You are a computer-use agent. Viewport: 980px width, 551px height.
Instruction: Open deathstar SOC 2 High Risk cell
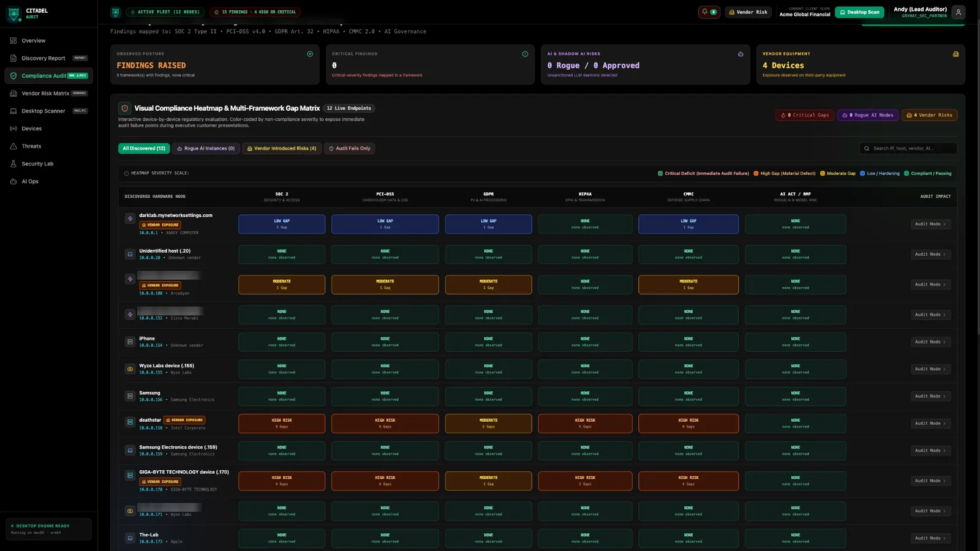(x=282, y=424)
